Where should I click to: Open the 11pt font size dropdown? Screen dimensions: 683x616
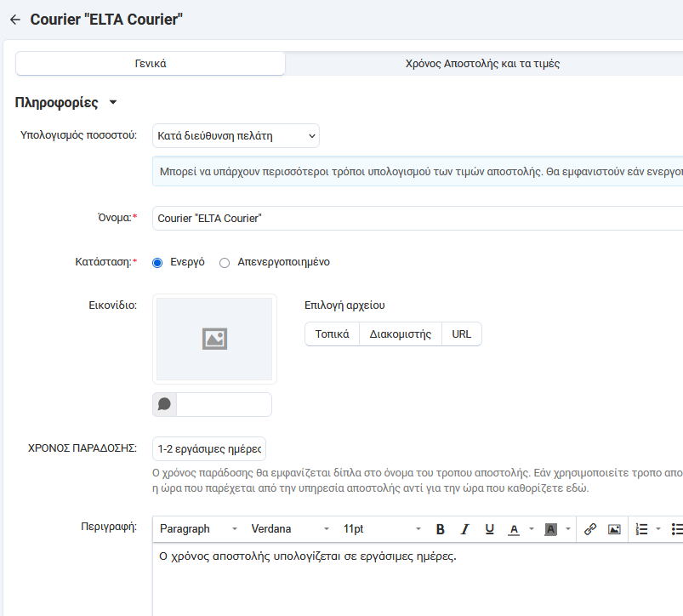(x=382, y=529)
